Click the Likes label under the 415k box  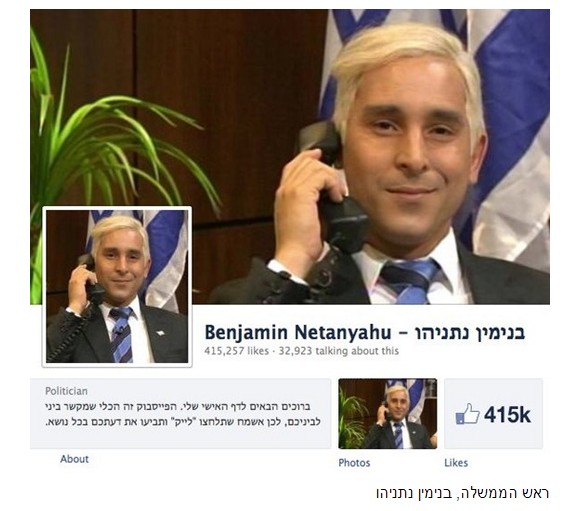click(x=456, y=463)
